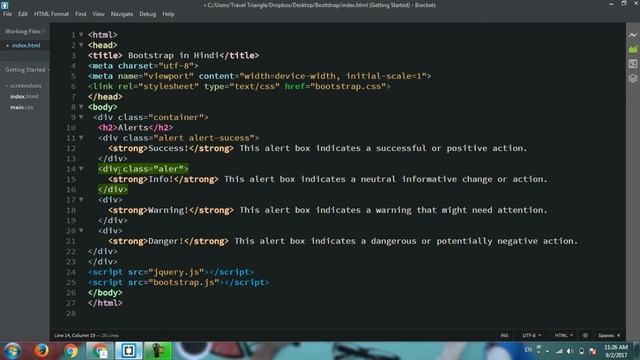
Task: Click the linting status circle in status bar
Action: 585,335
